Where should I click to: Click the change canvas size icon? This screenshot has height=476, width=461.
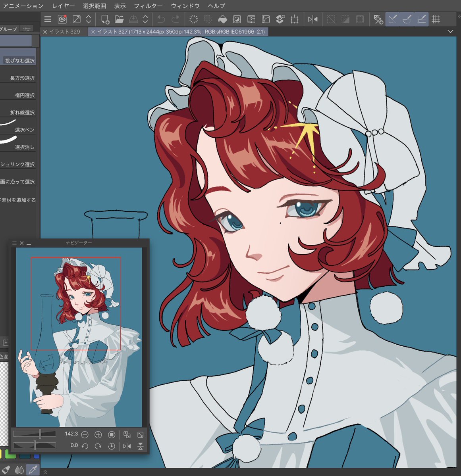(x=266, y=19)
